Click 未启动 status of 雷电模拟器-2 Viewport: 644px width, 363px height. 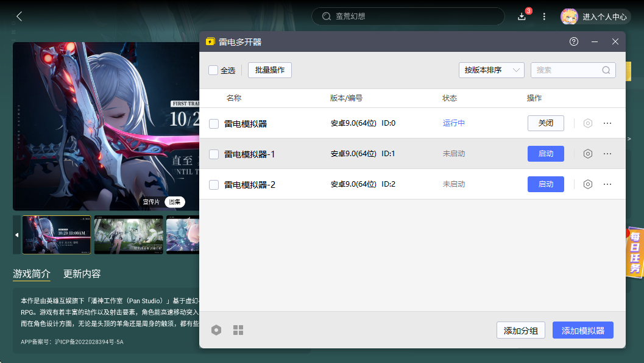click(454, 184)
